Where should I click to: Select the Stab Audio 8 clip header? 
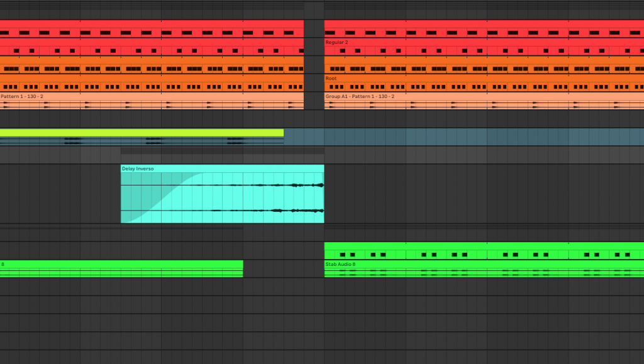pos(484,264)
